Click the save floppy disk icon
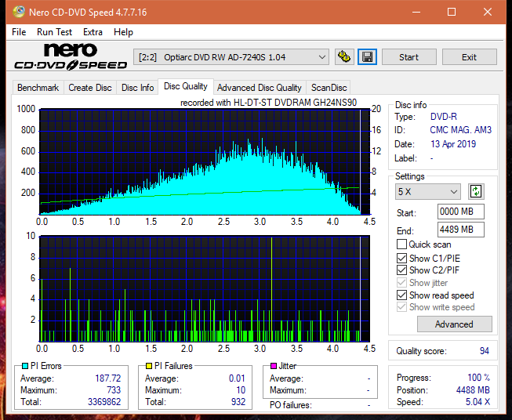 tap(368, 57)
